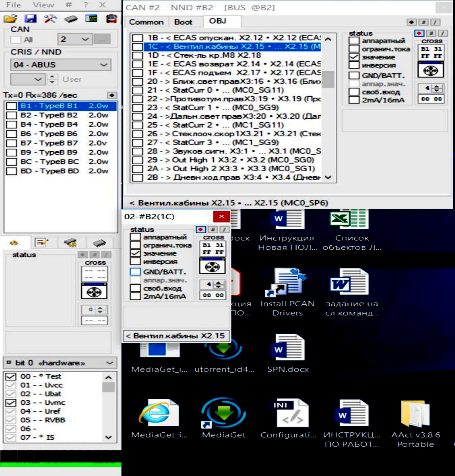Screen dimensions: 455x476
Task: Click 00 00 value box in OBJ cross panel
Action: (x=431, y=99)
